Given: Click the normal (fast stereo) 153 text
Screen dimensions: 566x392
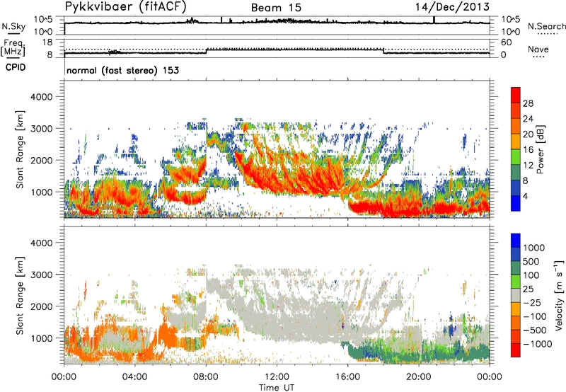Looking at the screenshot, I should pyautogui.click(x=122, y=70).
